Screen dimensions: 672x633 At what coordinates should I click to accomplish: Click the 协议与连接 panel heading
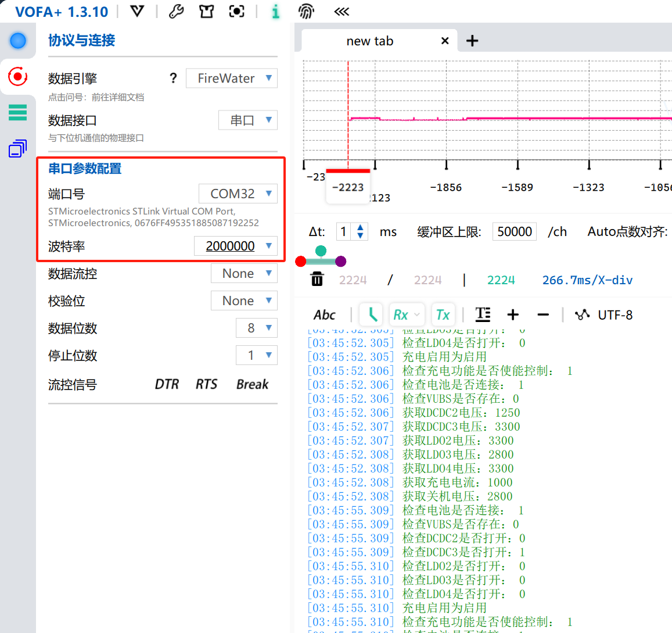81,40
